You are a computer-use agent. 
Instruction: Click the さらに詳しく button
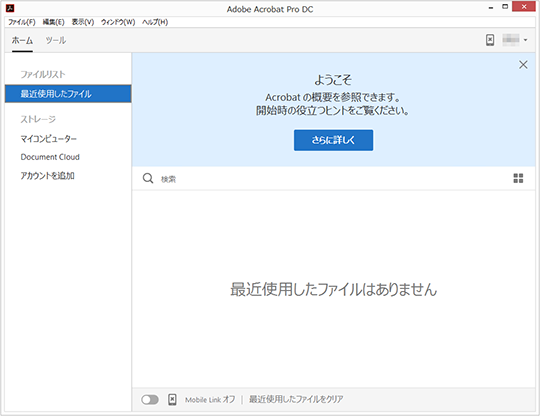(333, 140)
